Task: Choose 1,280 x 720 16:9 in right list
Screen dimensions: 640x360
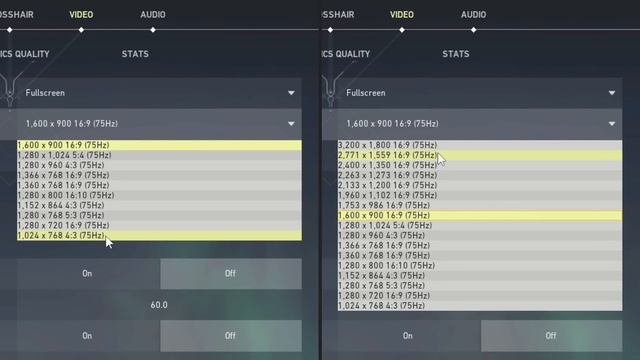Action: click(x=480, y=296)
